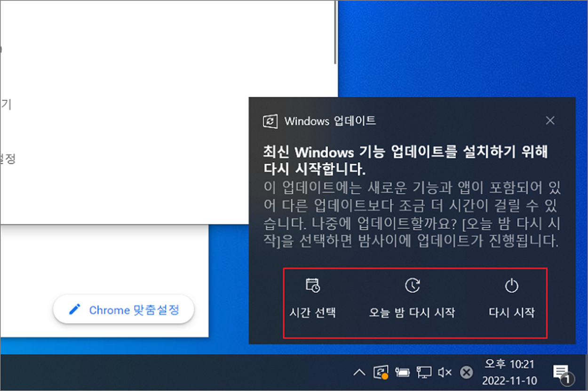The height and width of the screenshot is (391, 588).
Task: Click the Chrome page vertical scrollbar
Action: pyautogui.click(x=336, y=32)
